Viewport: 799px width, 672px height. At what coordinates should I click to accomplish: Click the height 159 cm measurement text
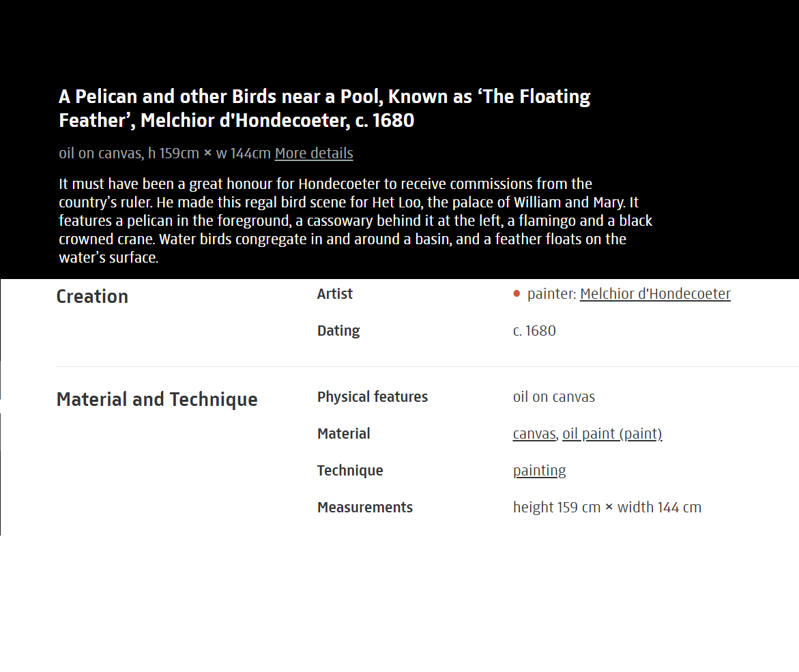coord(557,508)
